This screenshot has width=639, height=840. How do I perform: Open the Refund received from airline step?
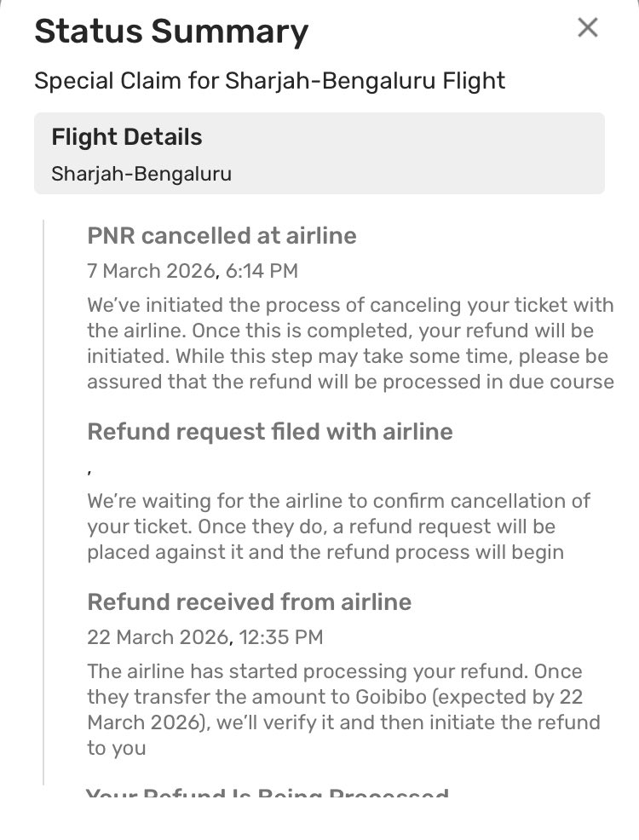[249, 602]
